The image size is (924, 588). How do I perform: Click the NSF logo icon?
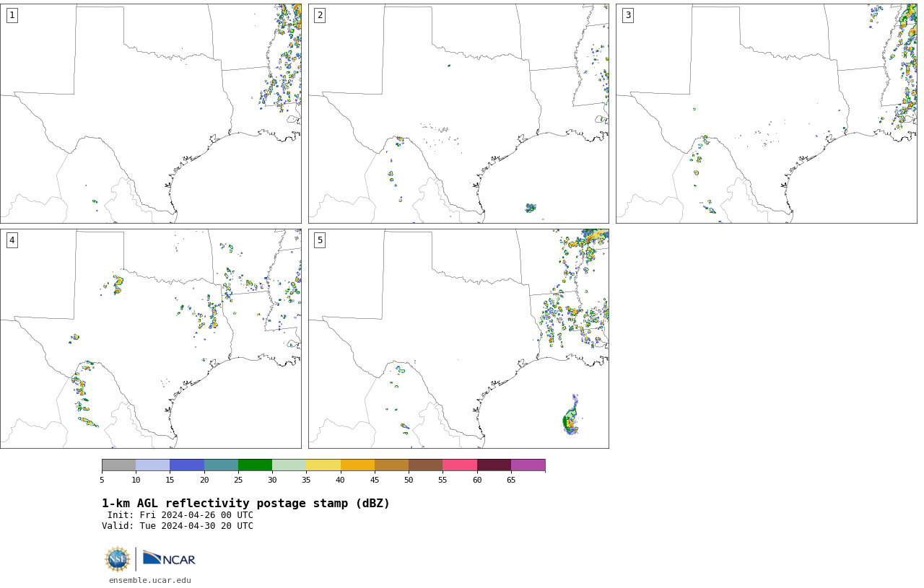click(x=118, y=559)
